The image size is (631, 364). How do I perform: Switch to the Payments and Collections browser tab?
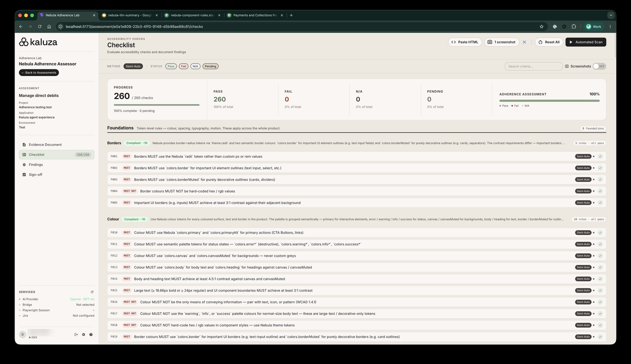tap(255, 15)
